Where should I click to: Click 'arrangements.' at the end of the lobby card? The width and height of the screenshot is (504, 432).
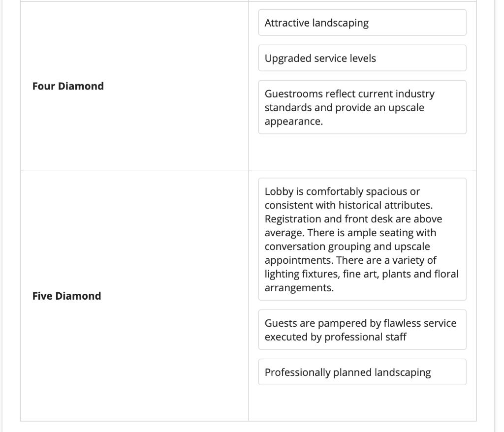pos(299,288)
